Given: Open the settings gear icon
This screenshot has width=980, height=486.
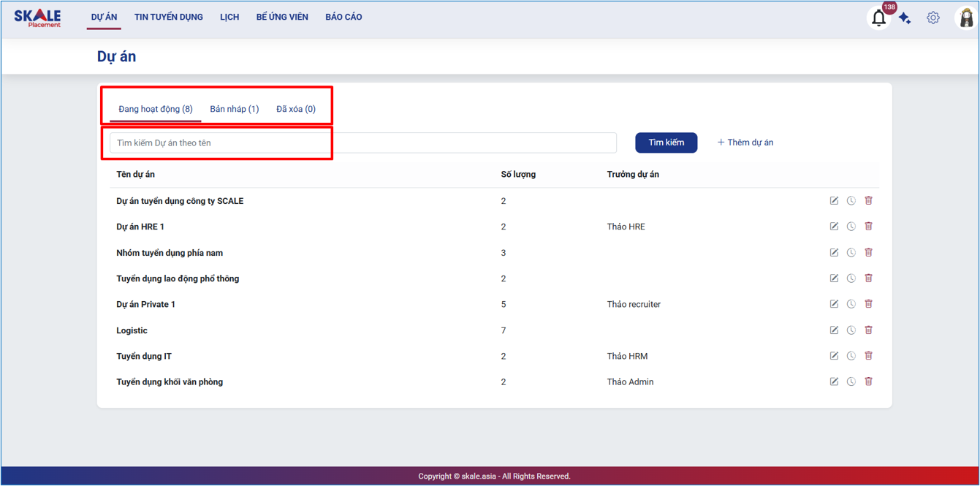Looking at the screenshot, I should click(933, 18).
